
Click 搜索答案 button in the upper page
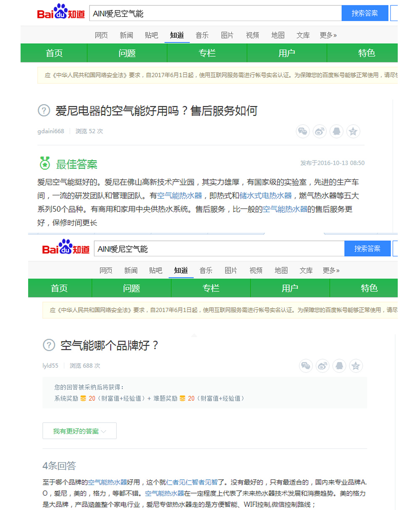(x=365, y=13)
